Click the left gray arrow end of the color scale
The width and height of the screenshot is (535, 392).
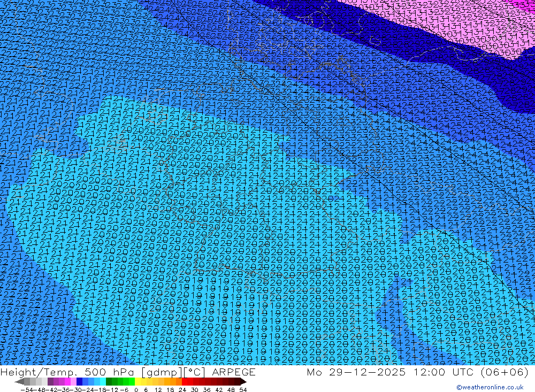pyautogui.click(x=19, y=381)
